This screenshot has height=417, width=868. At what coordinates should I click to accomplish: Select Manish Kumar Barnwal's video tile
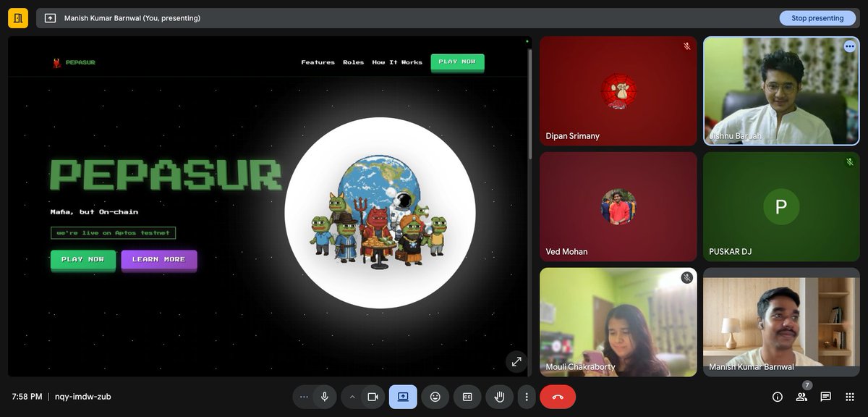pos(781,322)
